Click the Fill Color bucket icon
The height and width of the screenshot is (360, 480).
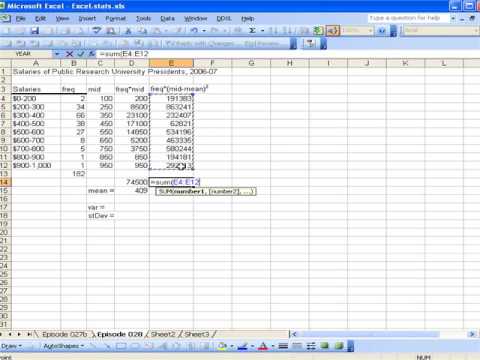click(222, 346)
